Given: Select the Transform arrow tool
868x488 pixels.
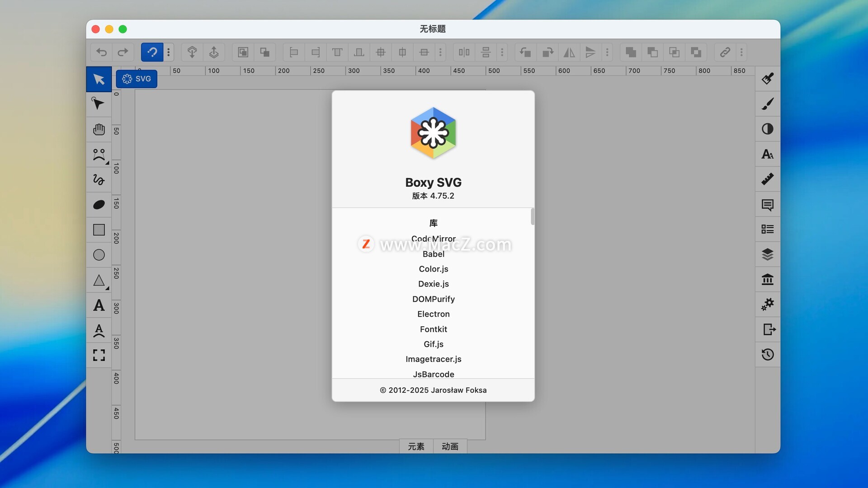Looking at the screenshot, I should (99, 80).
